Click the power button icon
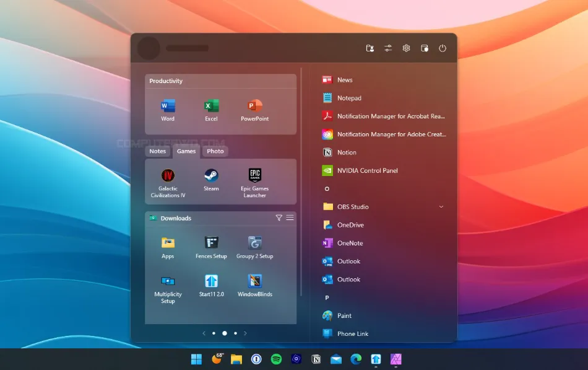The image size is (588, 370). (x=443, y=48)
